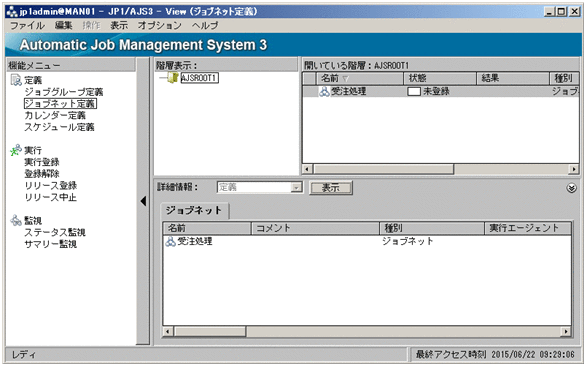This screenshot has height=367, width=588.
Task: Click the upper list horizontal scrollbar thumb
Action: [384, 169]
